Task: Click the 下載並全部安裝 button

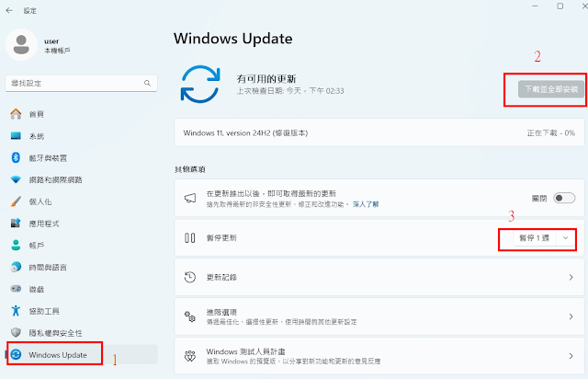Action: pos(551,89)
